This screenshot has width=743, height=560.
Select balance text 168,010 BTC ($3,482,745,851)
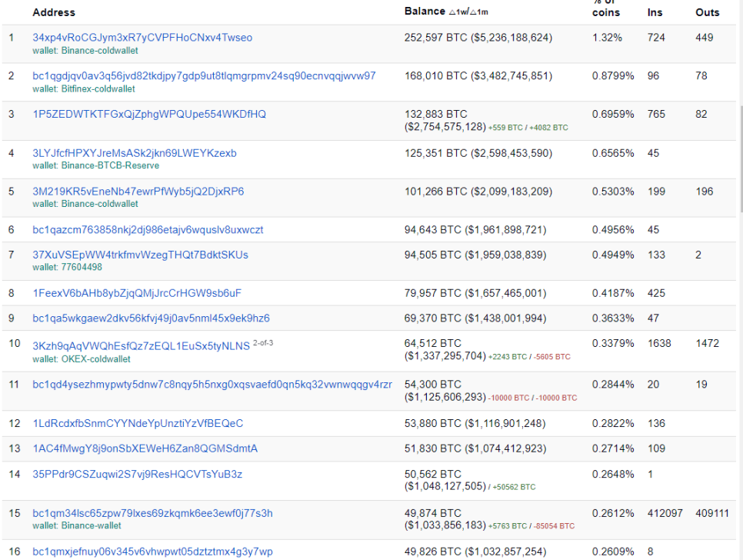[478, 76]
